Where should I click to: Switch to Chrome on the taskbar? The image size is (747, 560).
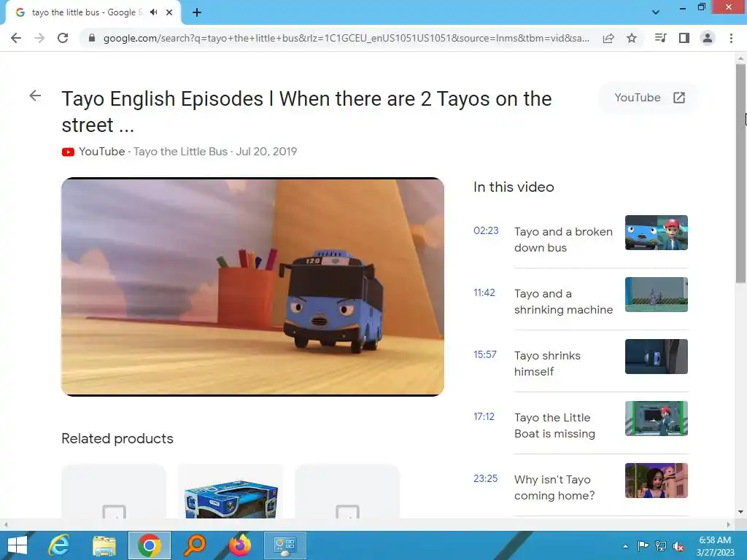click(150, 545)
